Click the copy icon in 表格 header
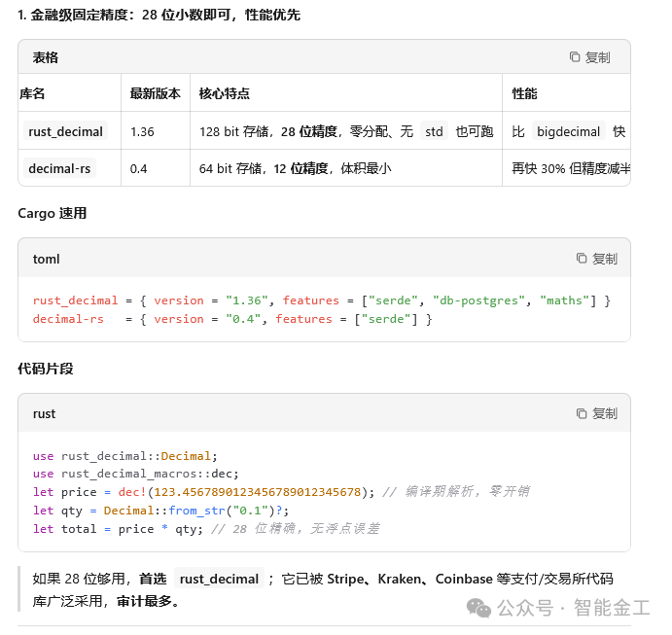Screen dimensions: 672x635 point(575,57)
